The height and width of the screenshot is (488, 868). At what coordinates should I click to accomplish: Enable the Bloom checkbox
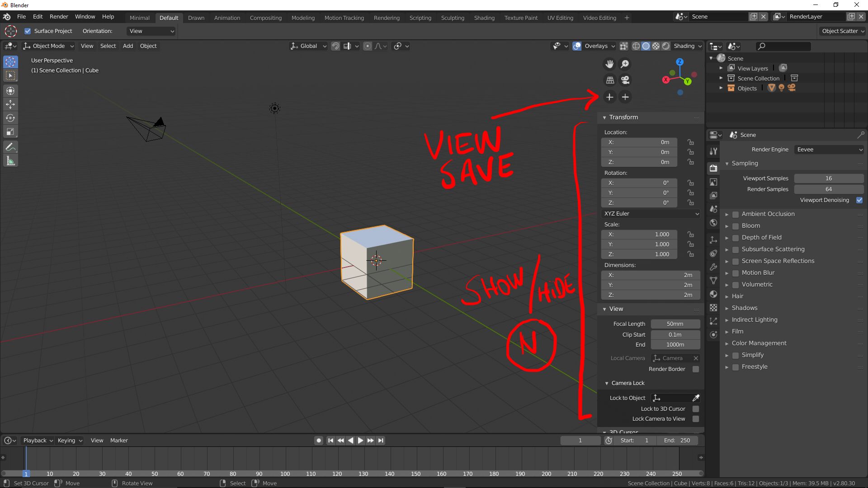tap(736, 226)
